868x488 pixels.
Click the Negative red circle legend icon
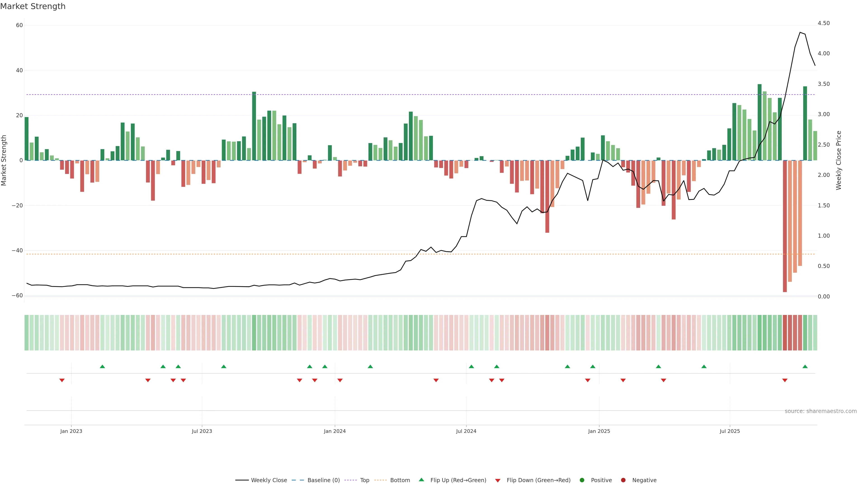tap(623, 480)
